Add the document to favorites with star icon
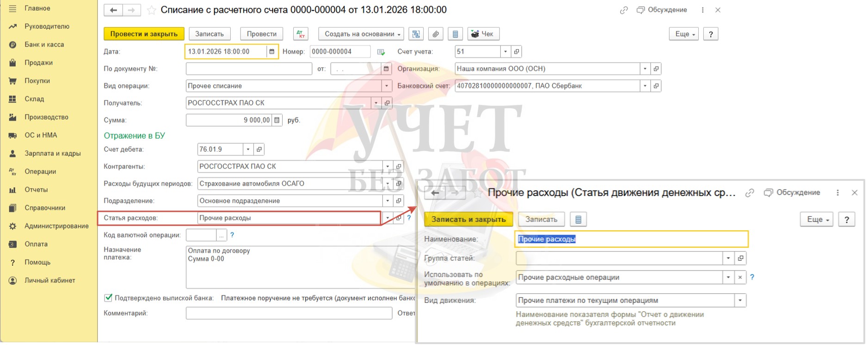This screenshot has height=345, width=868. click(151, 10)
